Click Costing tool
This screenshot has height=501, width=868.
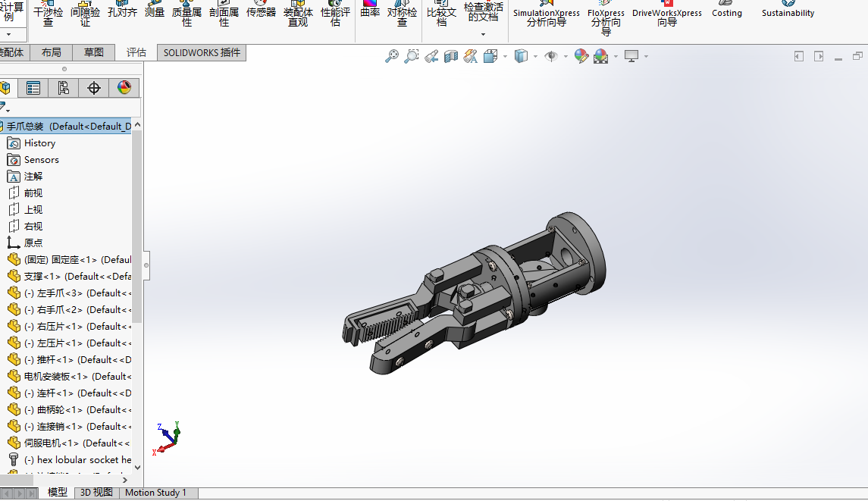(x=727, y=10)
